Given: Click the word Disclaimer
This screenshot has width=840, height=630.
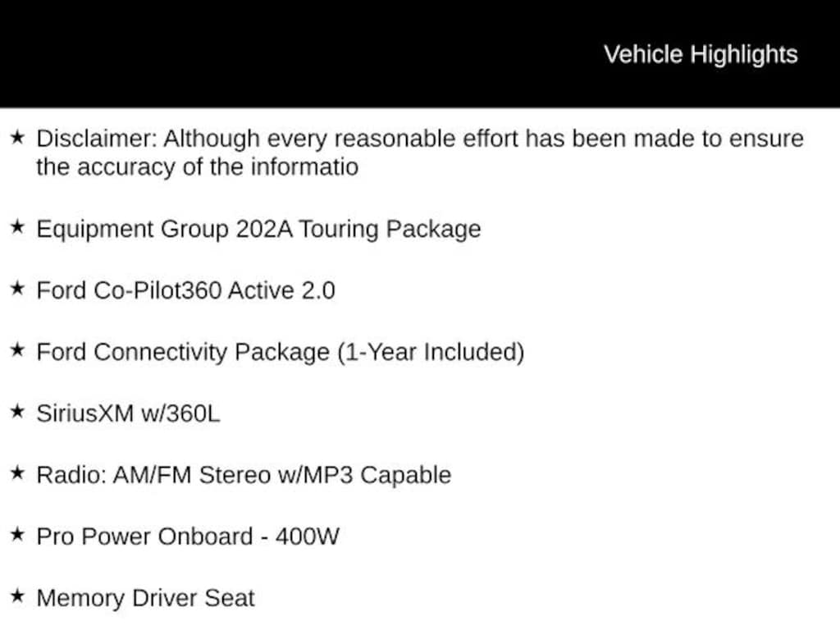Looking at the screenshot, I should 97,139.
